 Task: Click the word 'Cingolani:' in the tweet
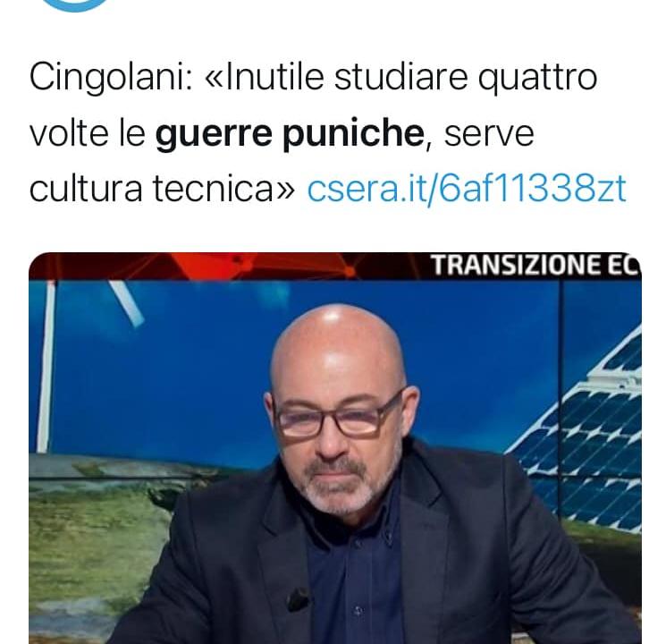[x=111, y=78]
